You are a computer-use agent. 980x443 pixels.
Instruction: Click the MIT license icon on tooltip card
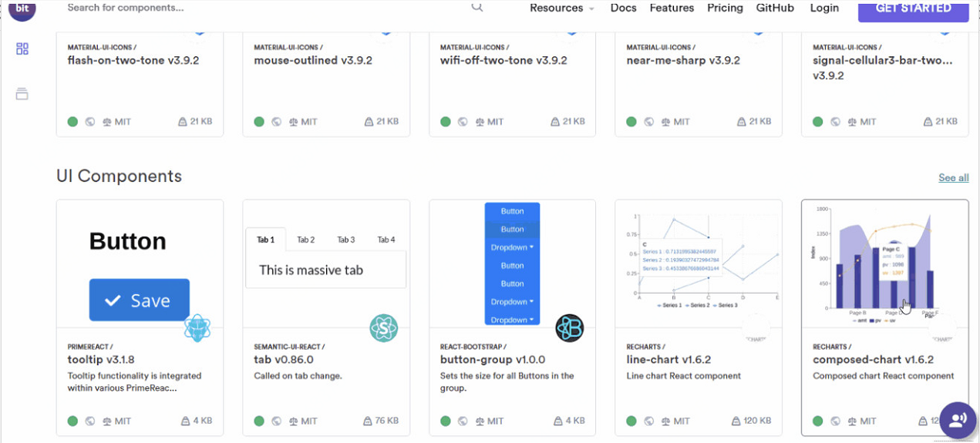coord(107,421)
